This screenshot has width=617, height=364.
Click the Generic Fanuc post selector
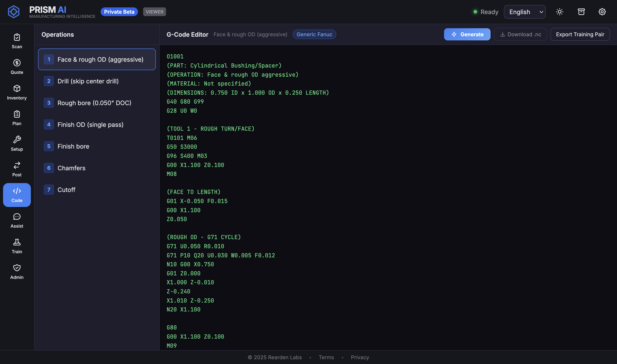pyautogui.click(x=314, y=34)
